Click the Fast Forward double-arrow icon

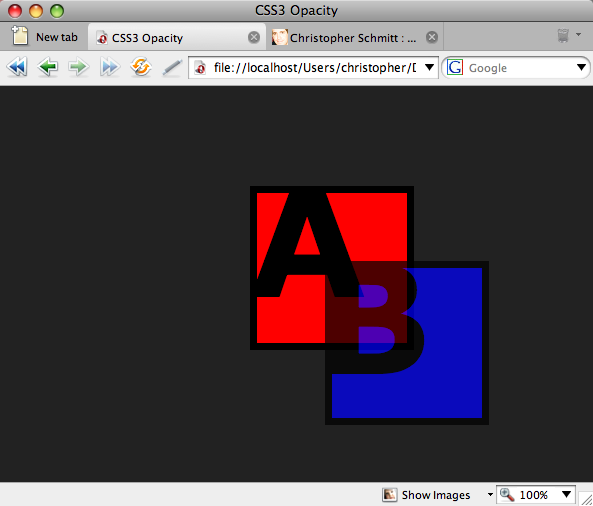click(x=110, y=67)
